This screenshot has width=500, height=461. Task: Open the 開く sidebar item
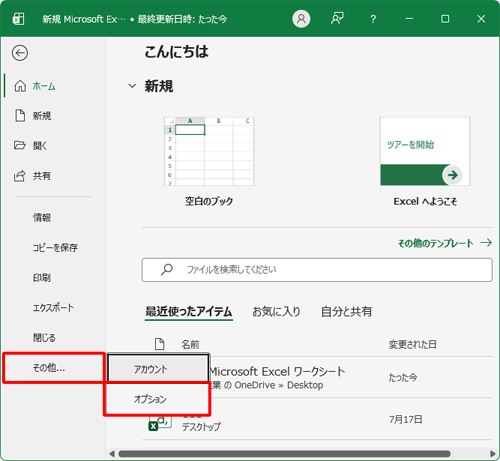click(x=40, y=146)
